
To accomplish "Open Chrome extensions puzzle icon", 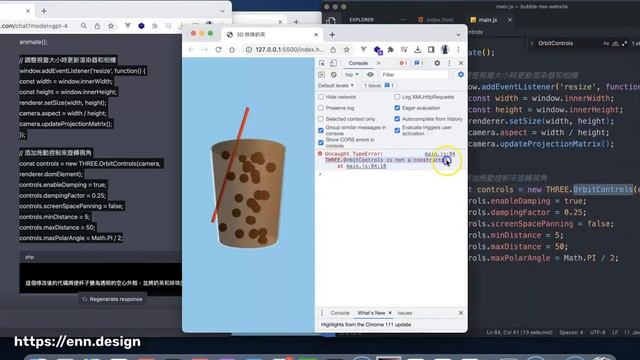I will click(391, 50).
